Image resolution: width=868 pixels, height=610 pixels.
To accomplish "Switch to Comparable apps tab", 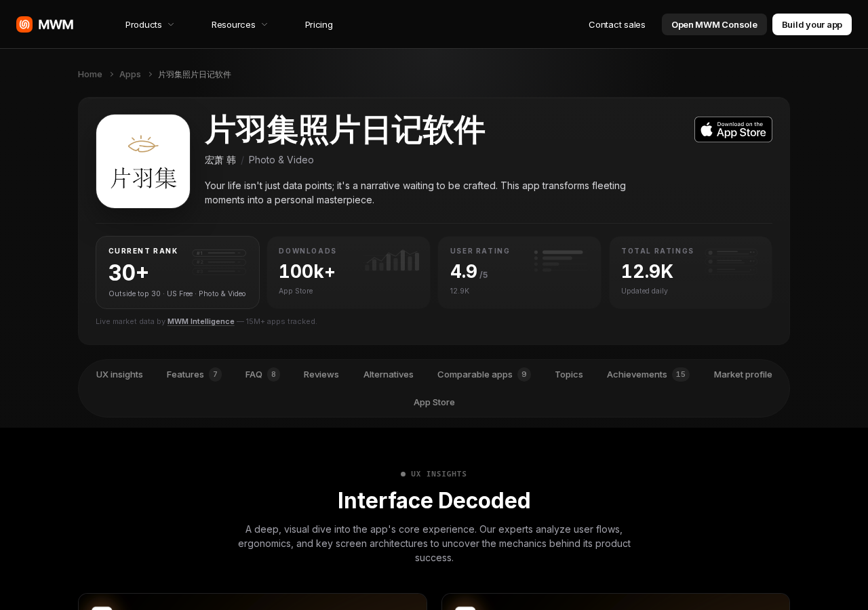I will click(484, 374).
